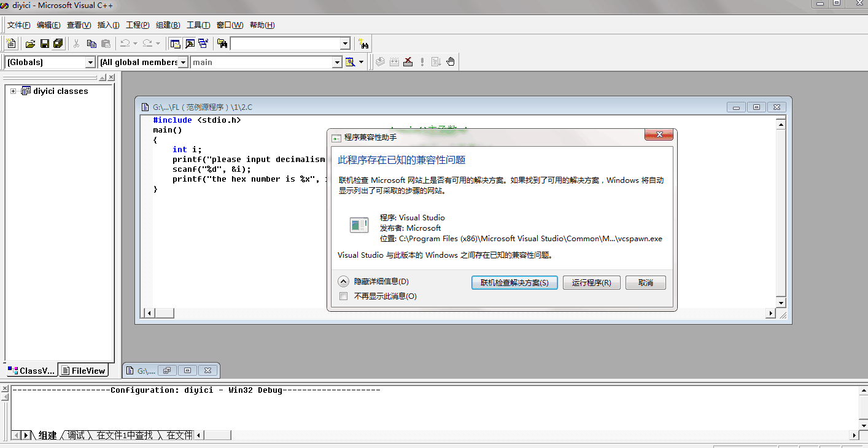Click the Go debug icon
Viewport: 868px width, 448px height.
click(x=436, y=62)
